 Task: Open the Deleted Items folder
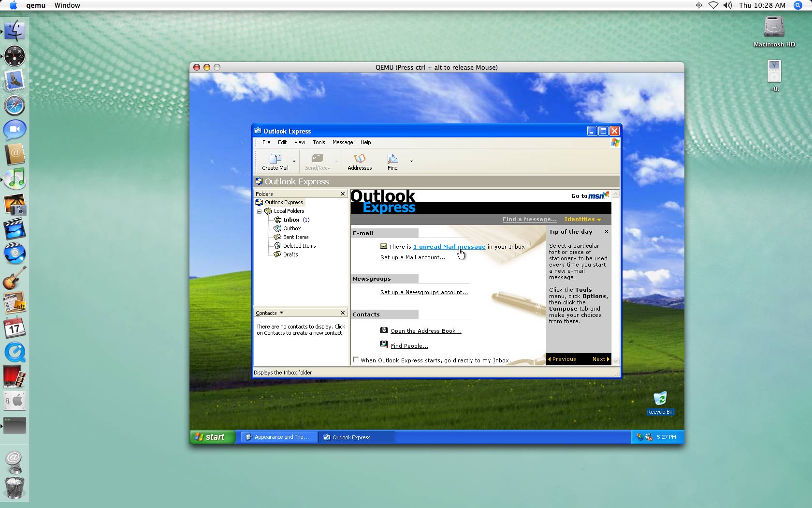[299, 246]
